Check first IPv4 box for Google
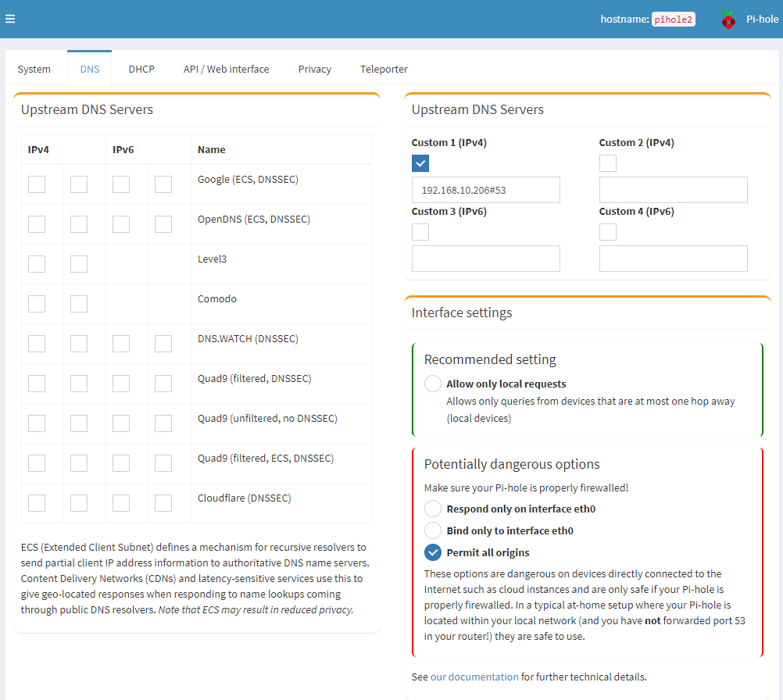Viewport: 783px width, 700px height. 37,184
